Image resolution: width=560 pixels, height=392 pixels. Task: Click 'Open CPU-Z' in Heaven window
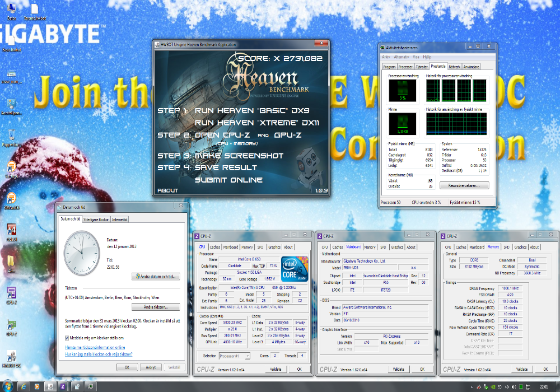(x=222, y=135)
